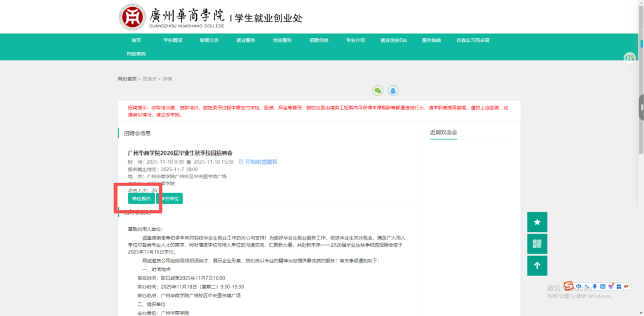Click the QQ share icon
This screenshot has height=316, width=644.
(x=393, y=91)
